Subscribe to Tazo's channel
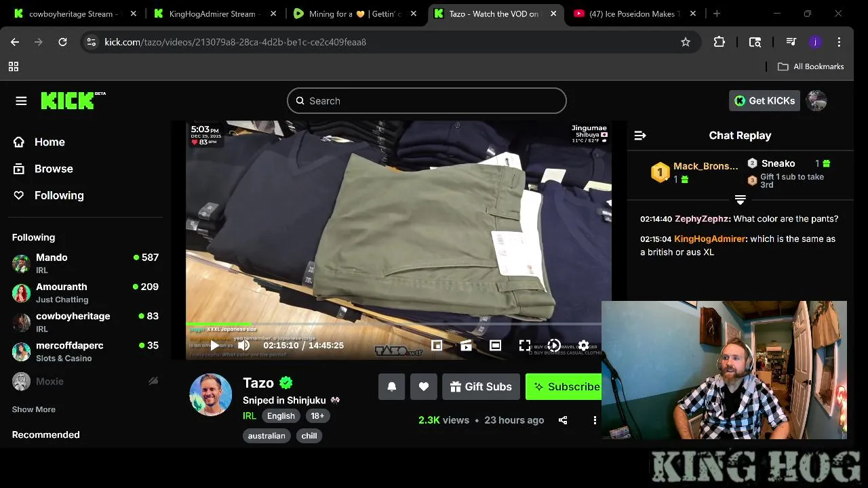 tap(564, 386)
